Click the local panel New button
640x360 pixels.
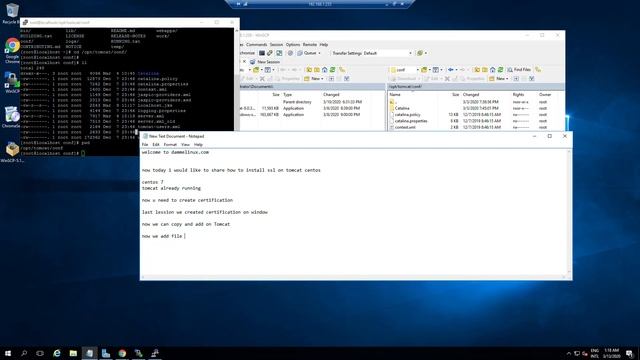pyautogui.click(x=314, y=78)
